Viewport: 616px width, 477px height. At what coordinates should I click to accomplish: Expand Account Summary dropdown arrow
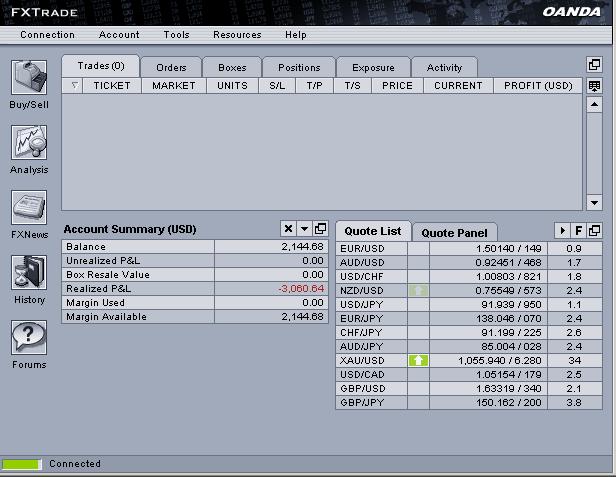(x=304, y=229)
